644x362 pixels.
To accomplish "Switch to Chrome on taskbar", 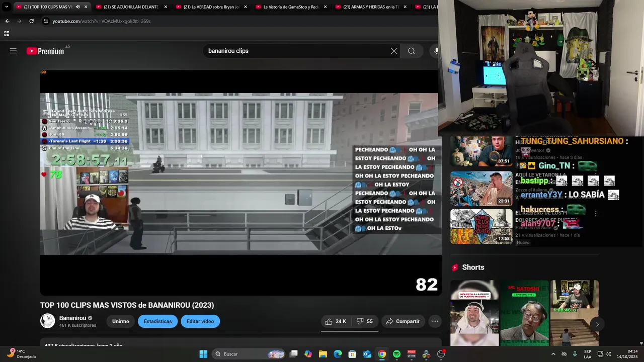I will tap(382, 354).
